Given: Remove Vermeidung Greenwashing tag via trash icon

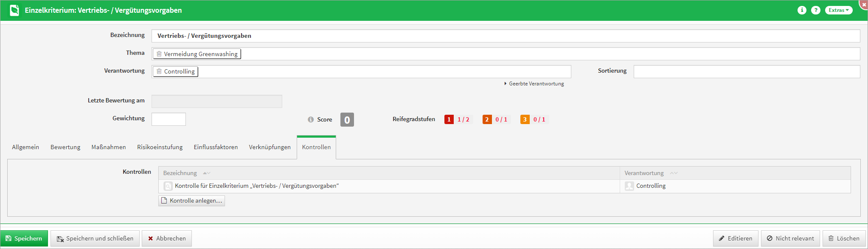Looking at the screenshot, I should tap(159, 54).
